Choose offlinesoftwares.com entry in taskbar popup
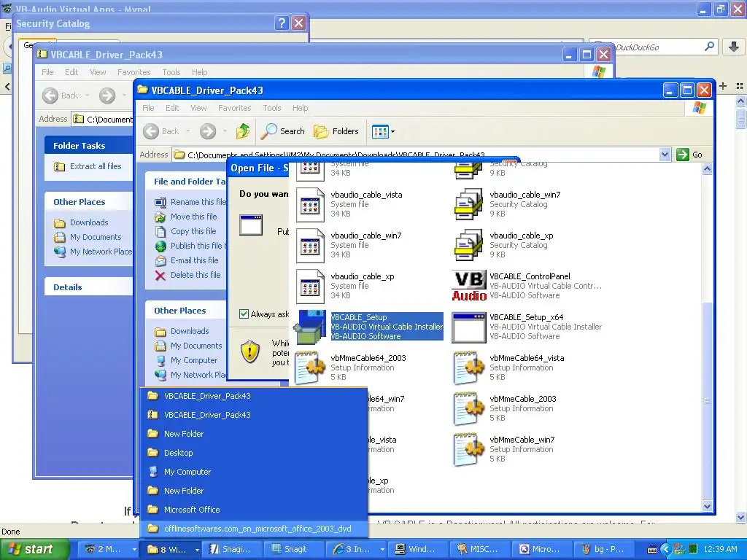 tap(253, 529)
